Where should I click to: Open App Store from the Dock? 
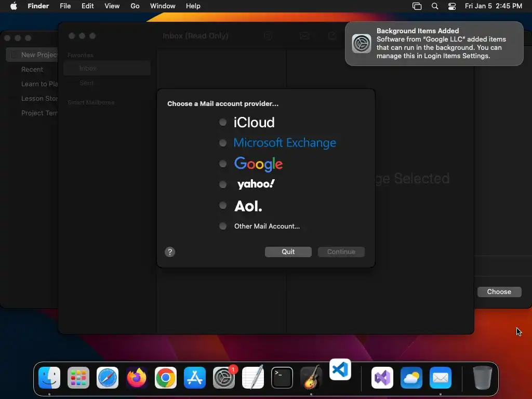pyautogui.click(x=195, y=377)
